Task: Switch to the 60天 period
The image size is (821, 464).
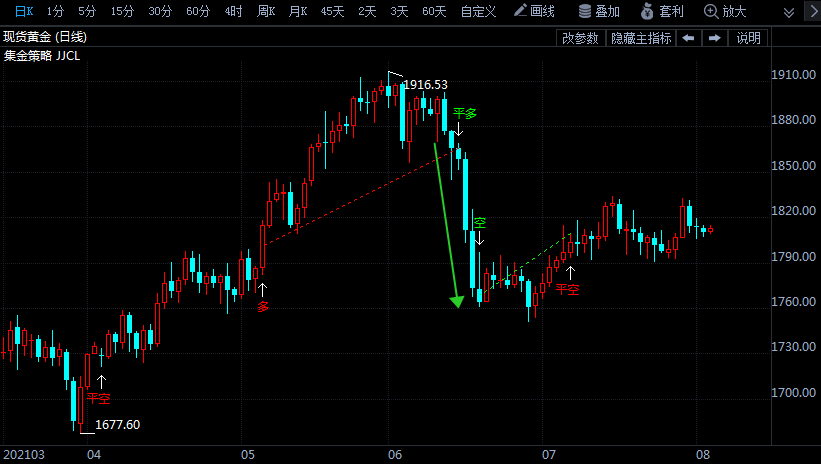Action: click(434, 12)
